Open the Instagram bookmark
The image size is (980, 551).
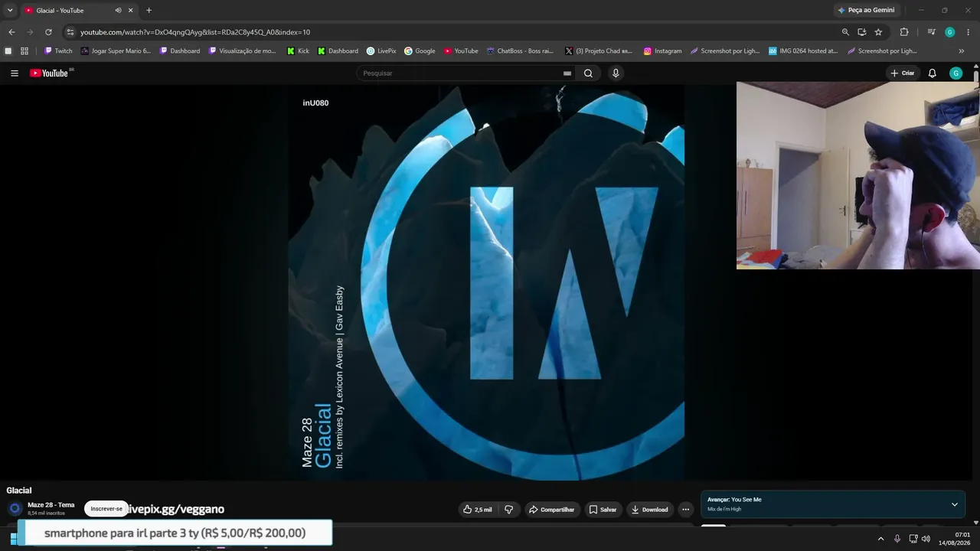tap(662, 51)
